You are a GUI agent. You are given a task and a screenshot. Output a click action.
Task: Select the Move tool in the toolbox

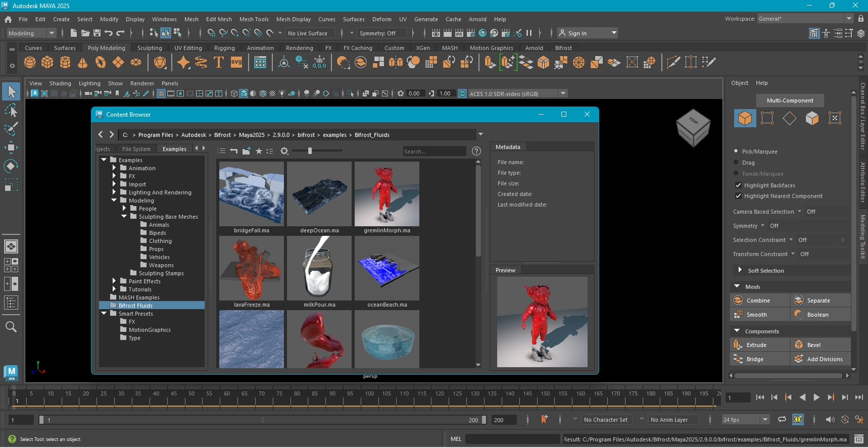coord(11,147)
